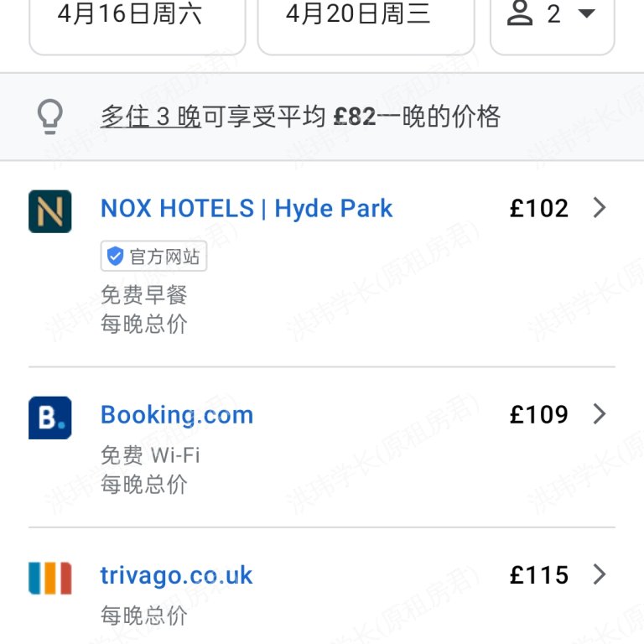644x644 pixels.
Task: Expand trivago.co.uk offer with chevron
Action: point(599,575)
